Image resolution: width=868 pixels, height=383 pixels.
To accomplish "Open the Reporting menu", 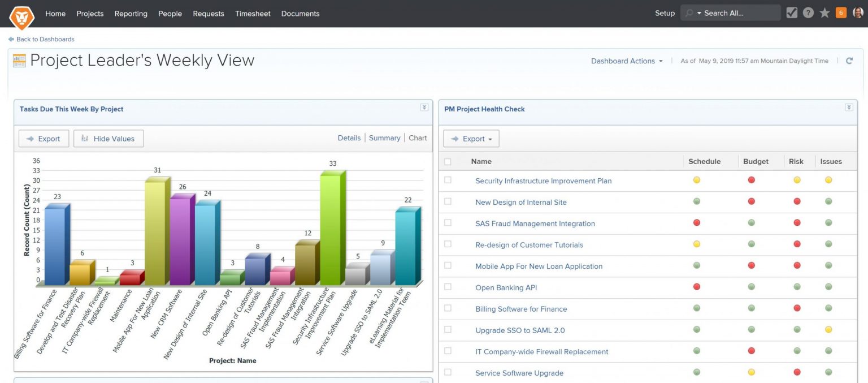I will tap(131, 13).
